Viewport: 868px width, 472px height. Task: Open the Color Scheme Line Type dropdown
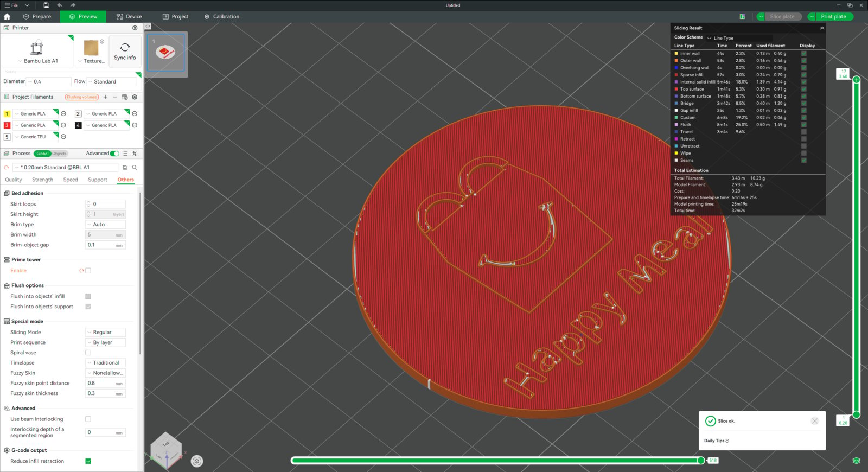tap(739, 38)
